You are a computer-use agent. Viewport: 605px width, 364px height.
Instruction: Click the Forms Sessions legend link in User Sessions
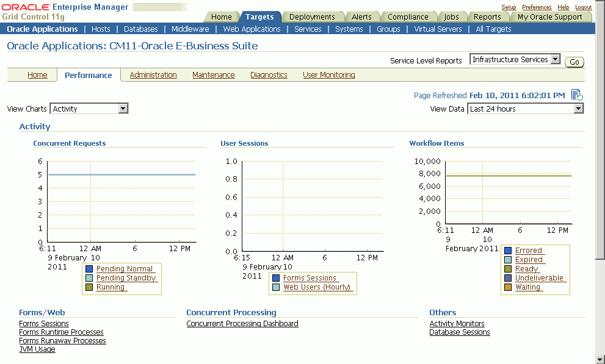[x=310, y=278]
